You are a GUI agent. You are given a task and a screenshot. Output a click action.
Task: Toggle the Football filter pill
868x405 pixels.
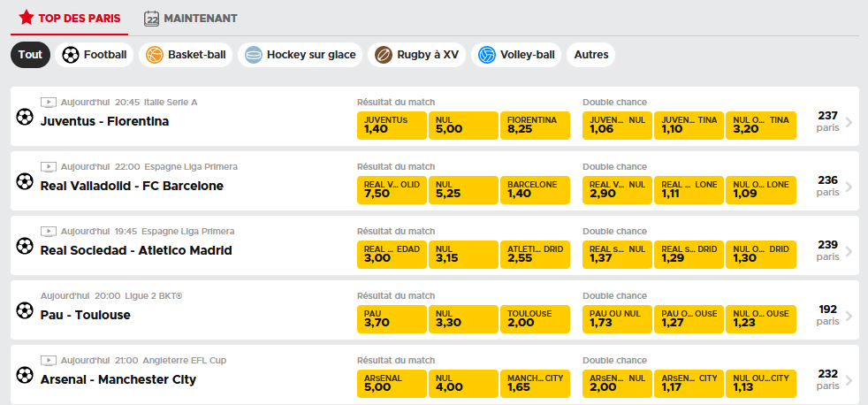(x=94, y=55)
